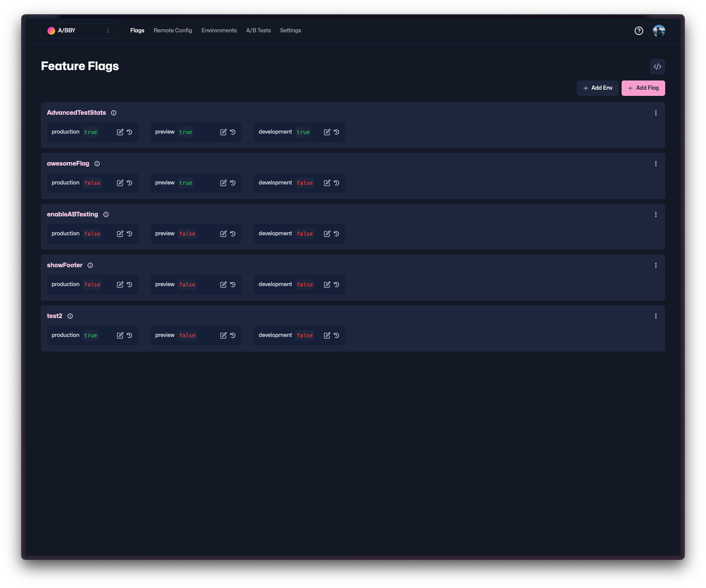
Task: View history for enableABTesting preview
Action: (x=233, y=234)
